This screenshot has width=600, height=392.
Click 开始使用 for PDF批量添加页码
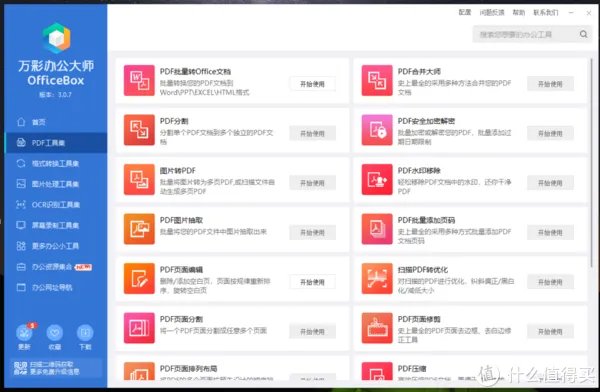click(x=550, y=232)
